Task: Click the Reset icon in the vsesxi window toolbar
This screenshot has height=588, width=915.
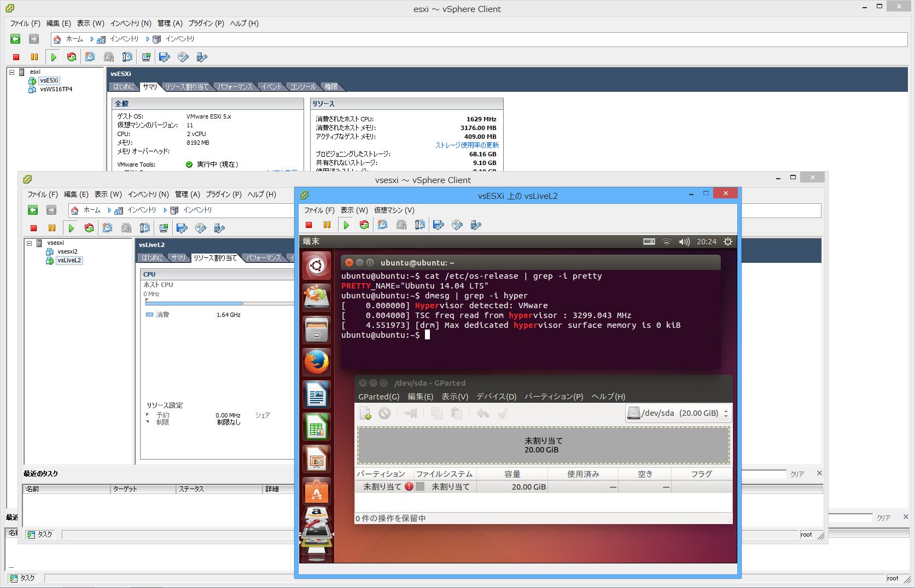Action: tap(89, 228)
